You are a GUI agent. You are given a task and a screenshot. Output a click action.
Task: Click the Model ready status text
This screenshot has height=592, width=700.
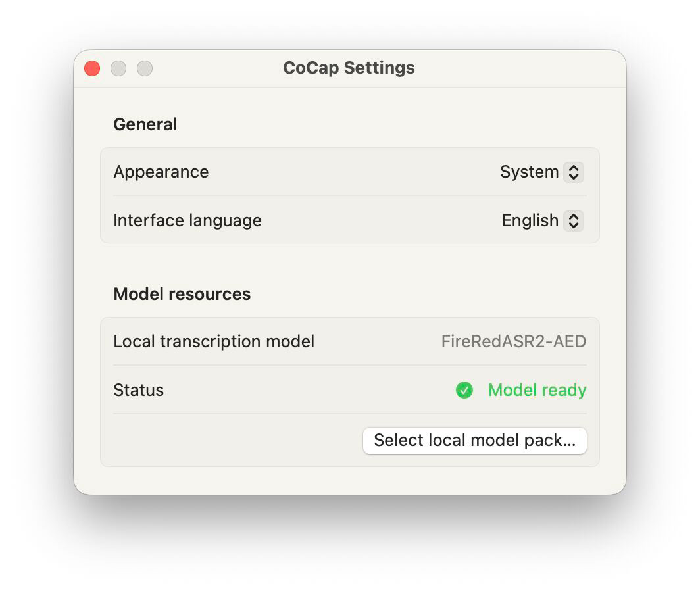[x=537, y=390]
